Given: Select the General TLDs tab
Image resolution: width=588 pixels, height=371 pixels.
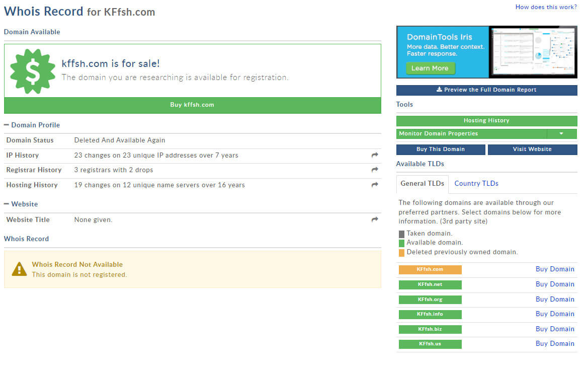Looking at the screenshot, I should (x=422, y=184).
